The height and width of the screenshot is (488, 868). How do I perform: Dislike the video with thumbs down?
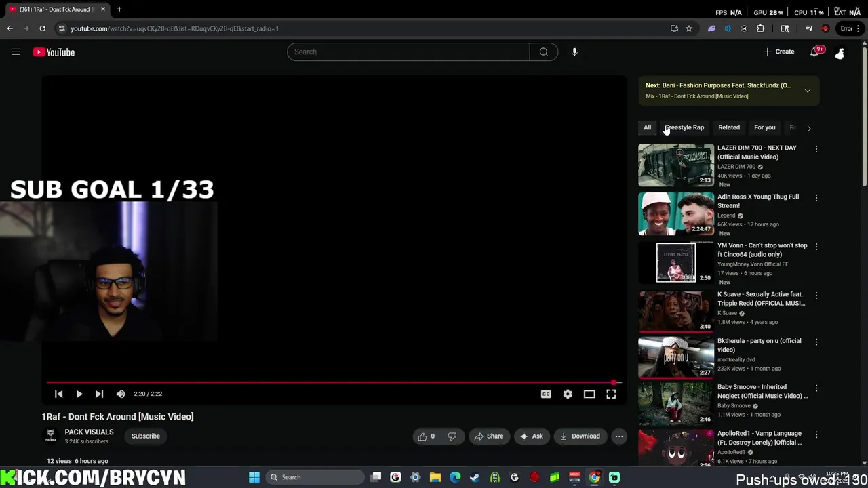452,436
